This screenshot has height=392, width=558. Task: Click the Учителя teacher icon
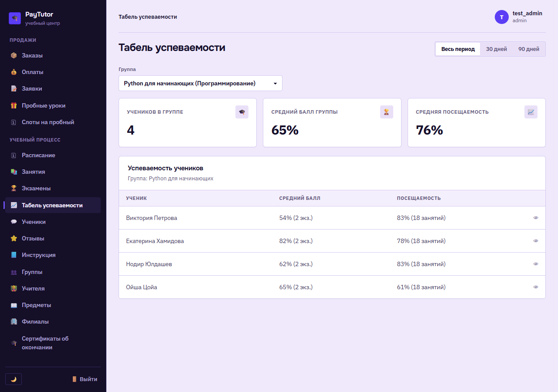14,288
